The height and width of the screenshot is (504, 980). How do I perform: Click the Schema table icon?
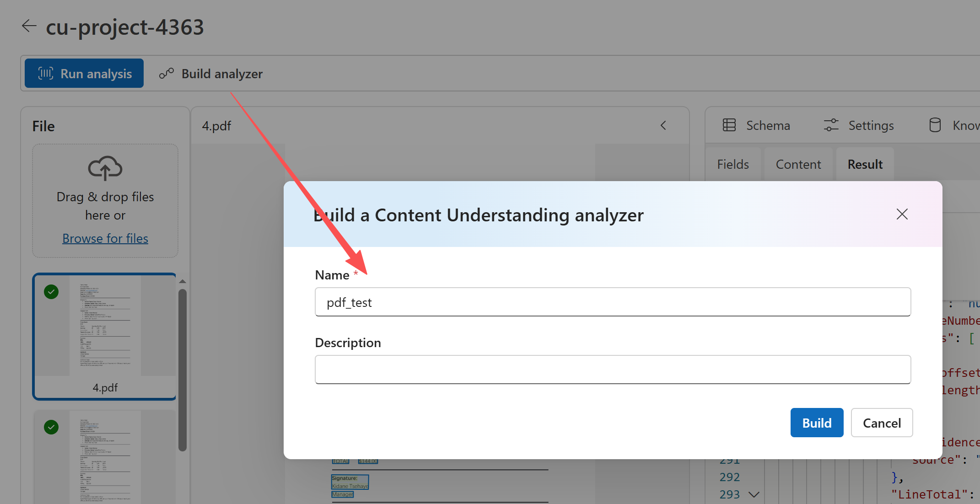click(x=729, y=125)
